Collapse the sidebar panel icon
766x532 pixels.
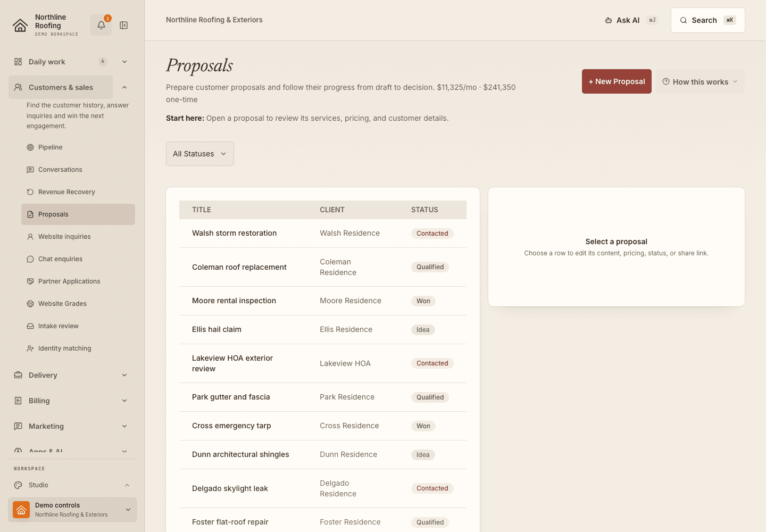coord(124,25)
